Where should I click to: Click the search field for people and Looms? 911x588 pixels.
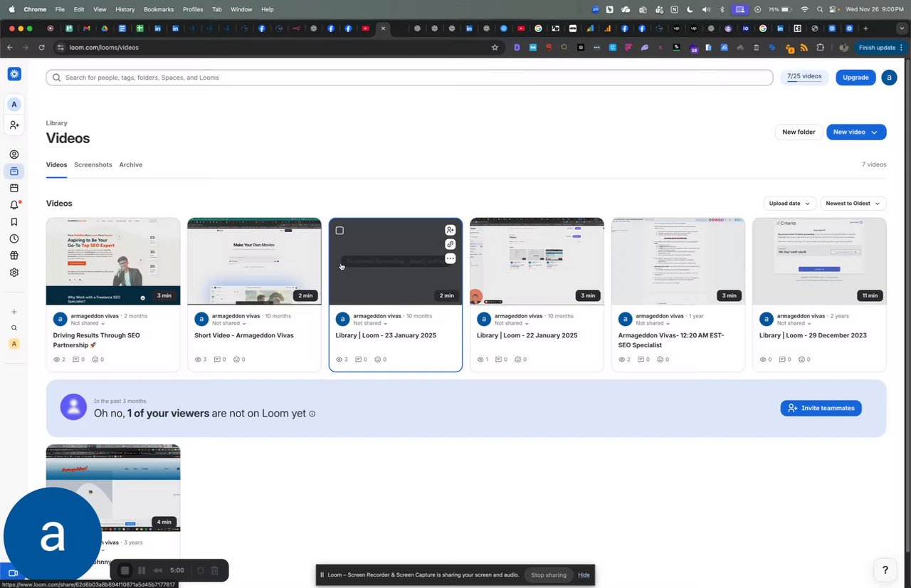(x=409, y=78)
